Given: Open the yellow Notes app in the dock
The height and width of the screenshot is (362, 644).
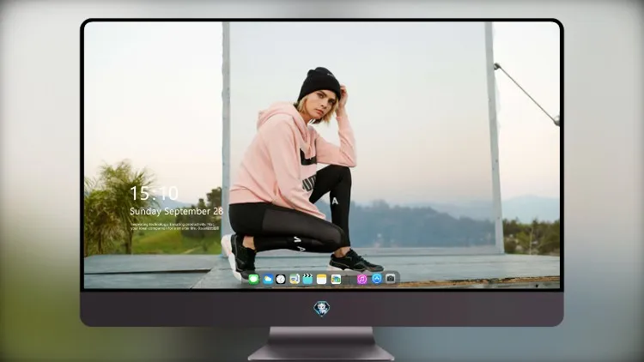Looking at the screenshot, I should 322,280.
